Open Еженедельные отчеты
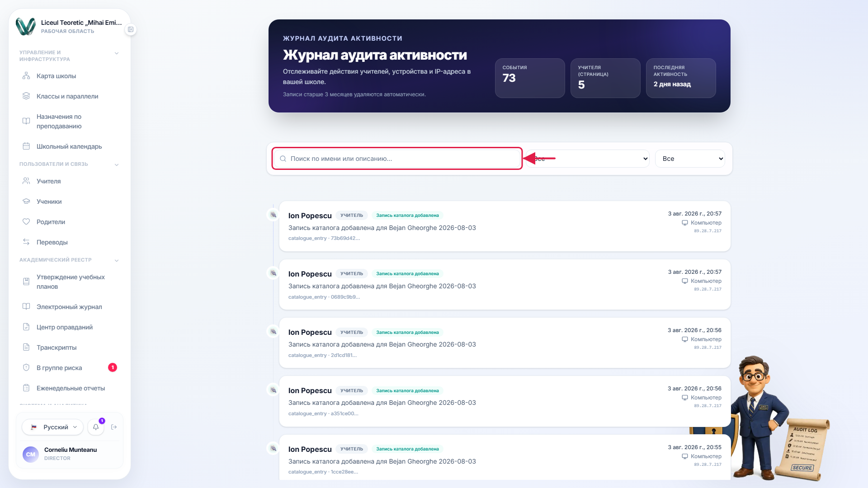This screenshot has width=868, height=488. coord(70,388)
